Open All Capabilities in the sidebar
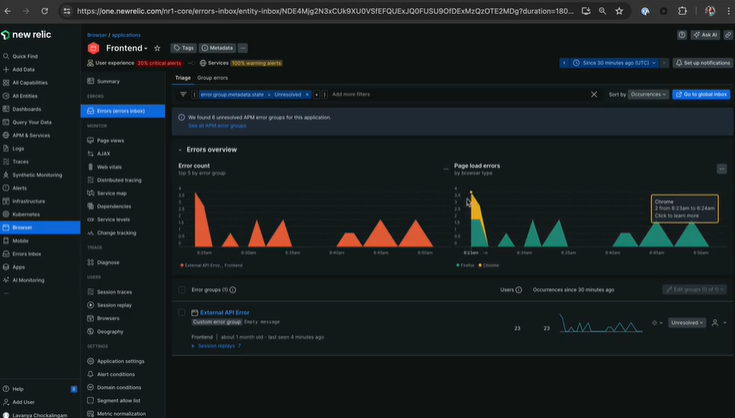 30,82
